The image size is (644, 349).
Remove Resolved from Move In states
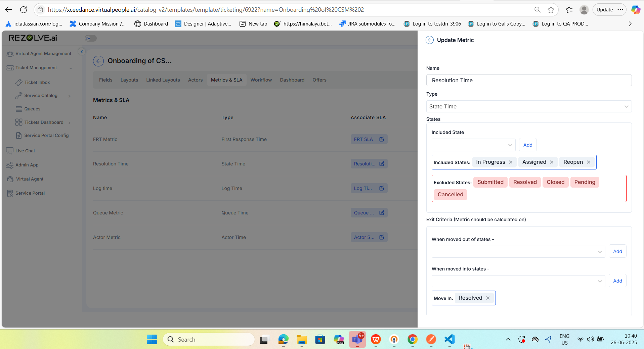tap(488, 298)
